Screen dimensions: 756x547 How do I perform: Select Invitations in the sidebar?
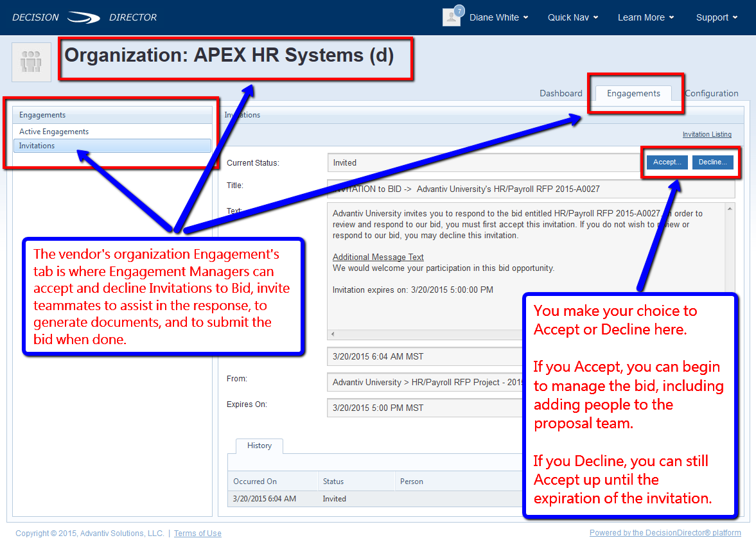pos(112,146)
